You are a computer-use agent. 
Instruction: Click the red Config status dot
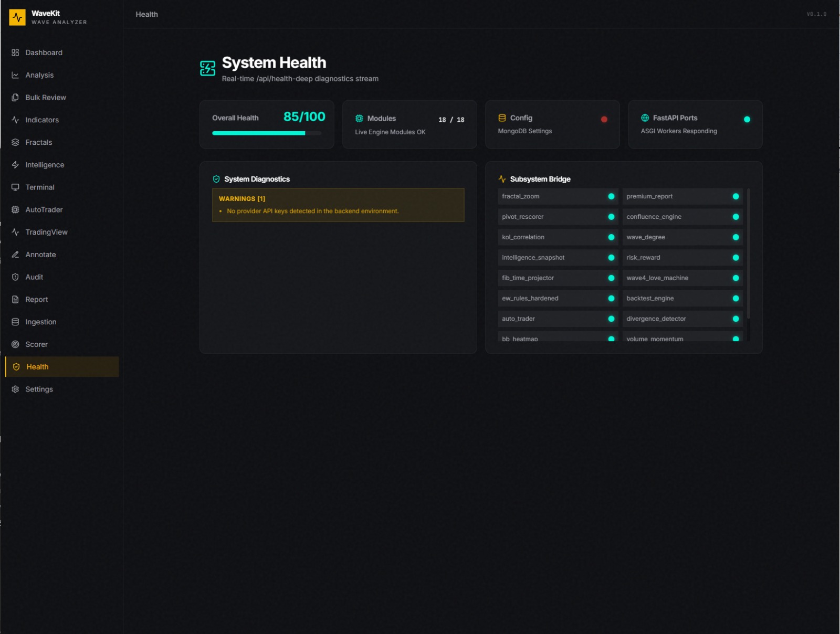[x=604, y=119]
